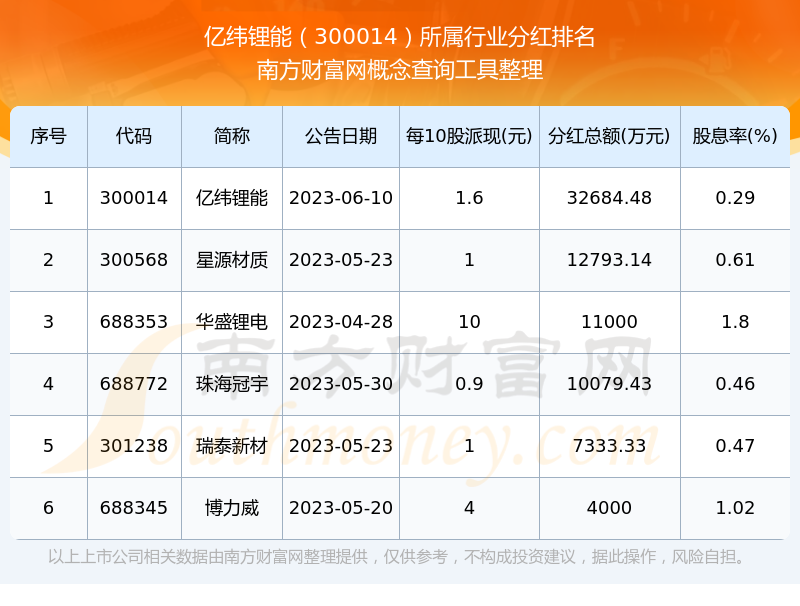Click dividend total 10079.43
This screenshot has height=606, width=800.
(x=609, y=384)
